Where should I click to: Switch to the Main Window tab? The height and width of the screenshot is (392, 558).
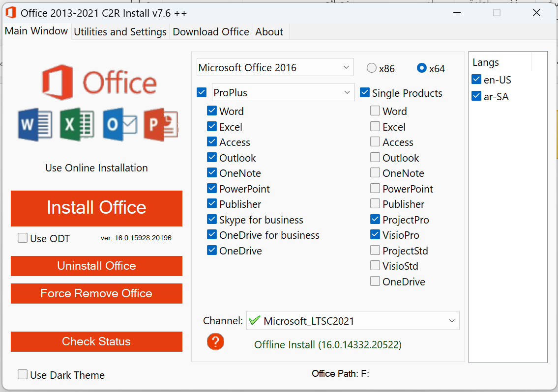(x=36, y=31)
